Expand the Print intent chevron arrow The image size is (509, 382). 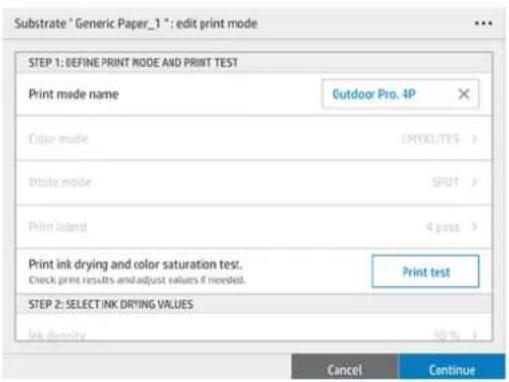click(x=475, y=227)
